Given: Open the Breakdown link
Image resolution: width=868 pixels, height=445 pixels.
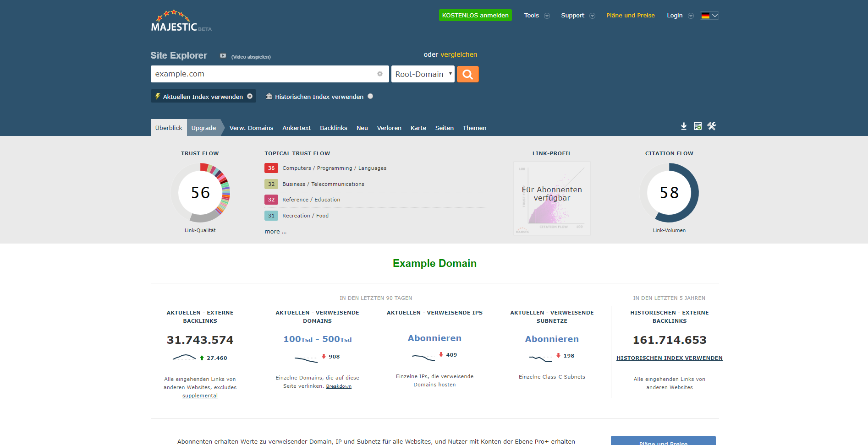Looking at the screenshot, I should (x=339, y=386).
